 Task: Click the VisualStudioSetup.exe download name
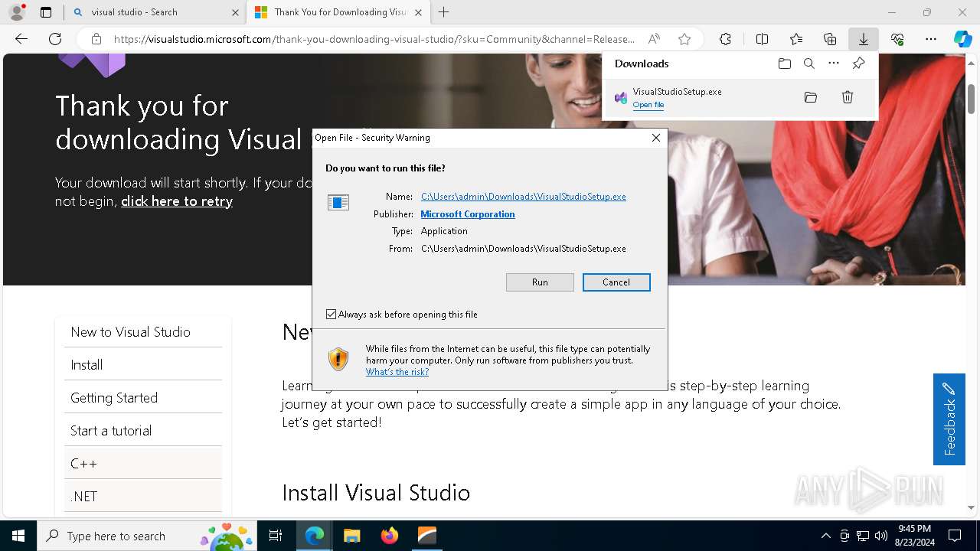tap(677, 92)
